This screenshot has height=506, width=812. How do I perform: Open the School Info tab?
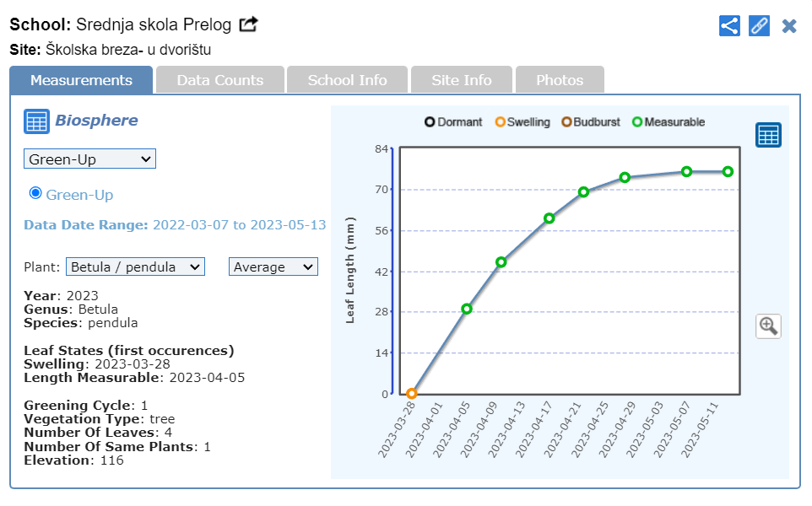pyautogui.click(x=347, y=80)
